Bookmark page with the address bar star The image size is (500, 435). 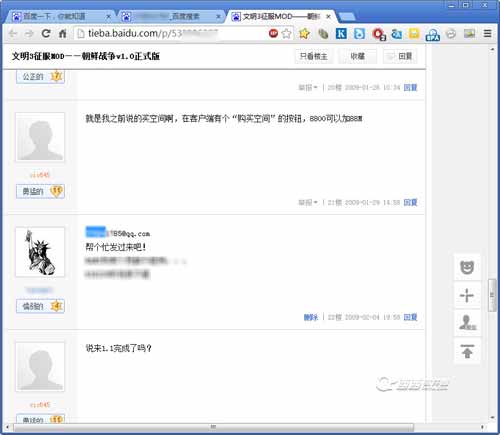click(287, 33)
